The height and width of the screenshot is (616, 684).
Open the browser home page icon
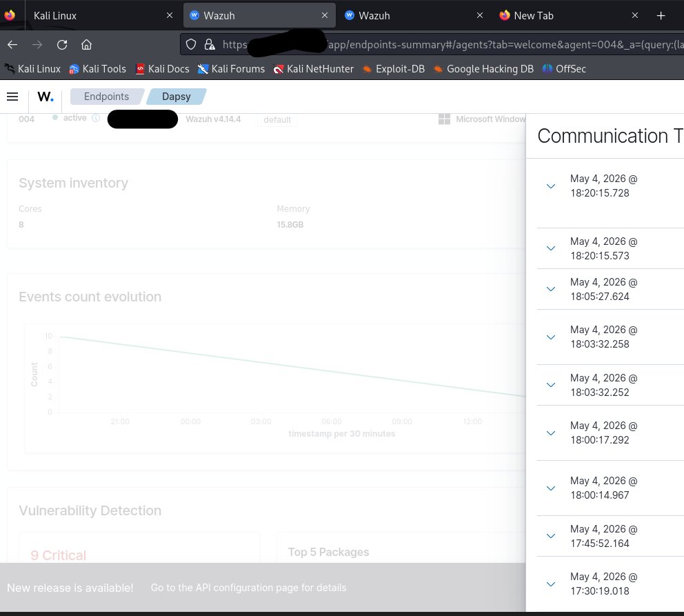point(86,45)
